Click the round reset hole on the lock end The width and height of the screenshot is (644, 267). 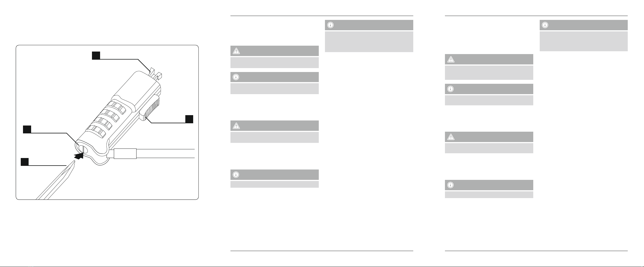pyautogui.click(x=82, y=148)
